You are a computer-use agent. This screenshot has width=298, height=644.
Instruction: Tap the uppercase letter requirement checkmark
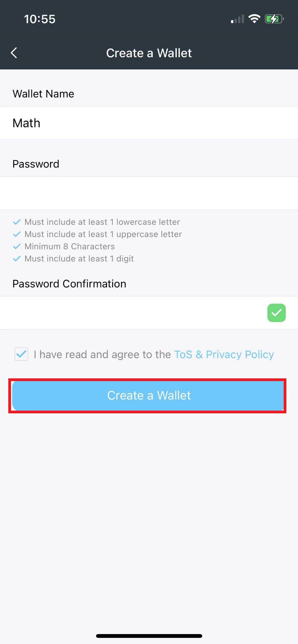pyautogui.click(x=17, y=234)
